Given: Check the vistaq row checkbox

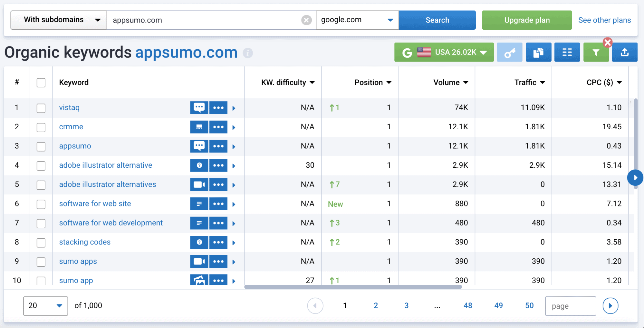Looking at the screenshot, I should 41,108.
